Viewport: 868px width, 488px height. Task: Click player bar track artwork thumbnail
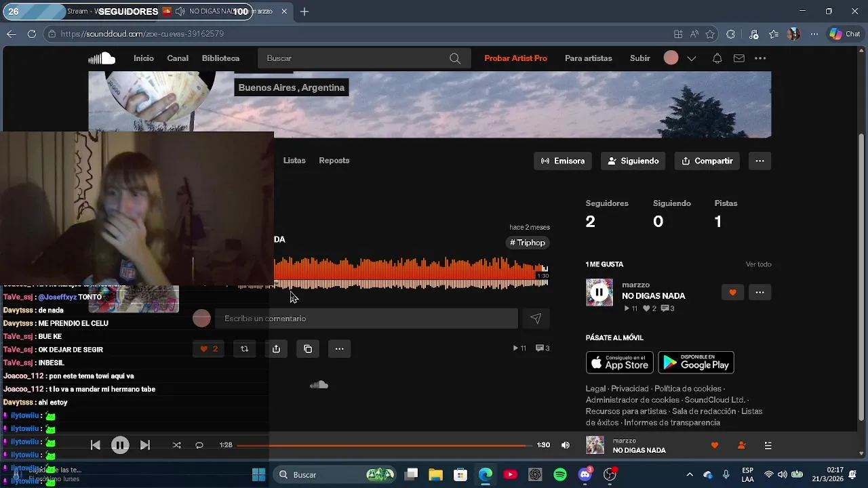point(595,445)
